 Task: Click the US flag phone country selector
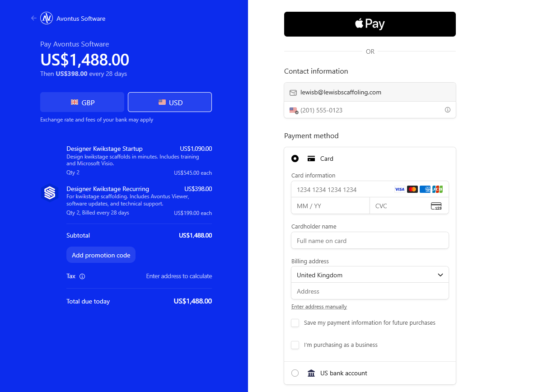click(294, 110)
